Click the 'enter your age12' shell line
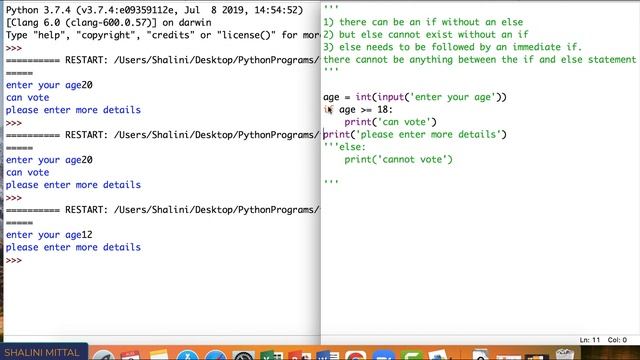This screenshot has height=360, width=640. [49, 235]
